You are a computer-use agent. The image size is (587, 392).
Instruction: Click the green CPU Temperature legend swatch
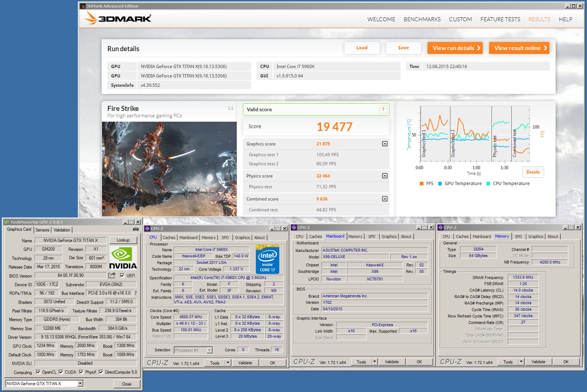488,184
